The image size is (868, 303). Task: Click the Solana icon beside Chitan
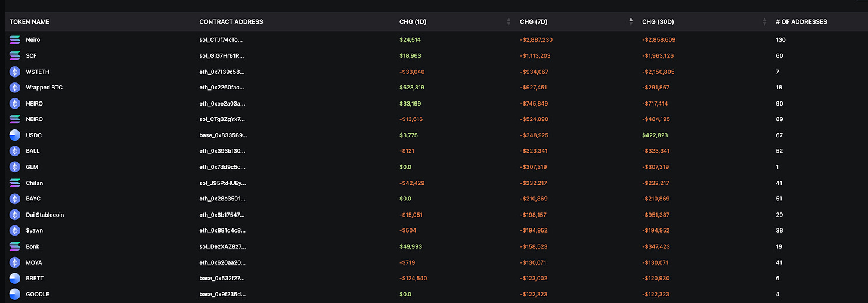15,183
